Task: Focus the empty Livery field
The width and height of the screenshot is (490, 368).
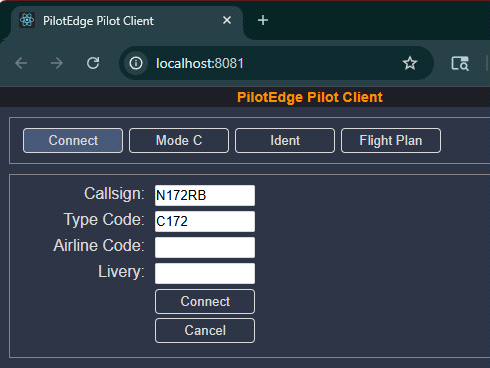Action: click(x=205, y=273)
